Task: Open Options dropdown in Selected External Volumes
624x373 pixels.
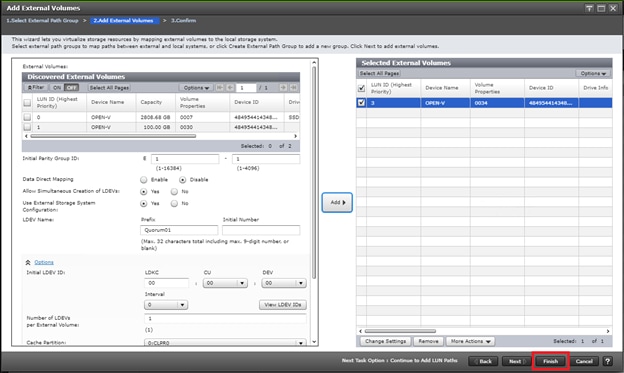Action: (593, 73)
